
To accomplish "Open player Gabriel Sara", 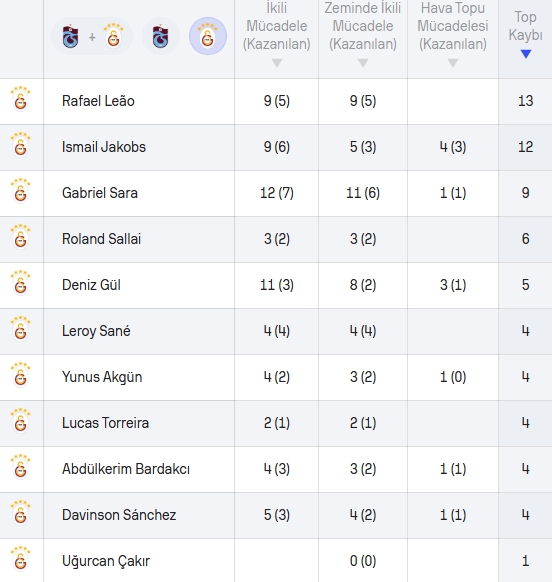I will [99, 193].
